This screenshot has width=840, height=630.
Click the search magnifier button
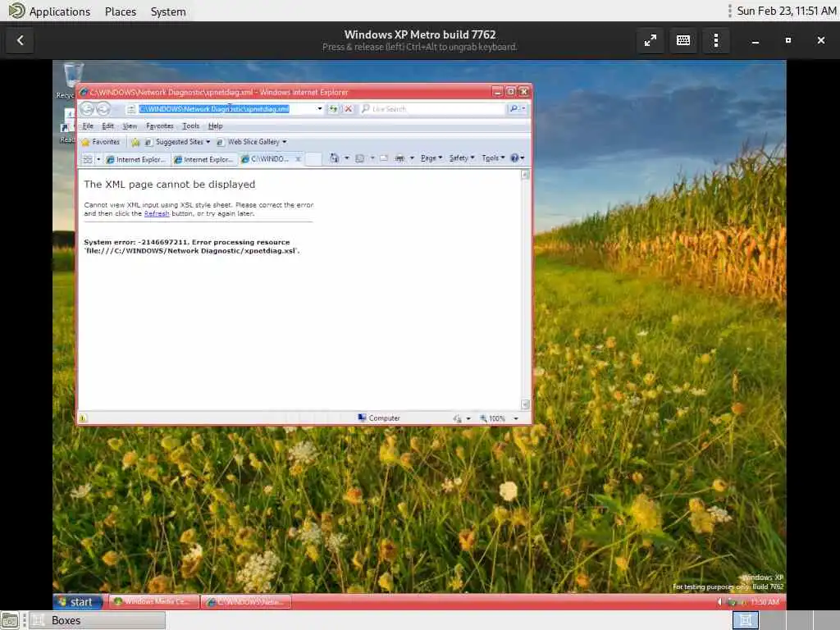pos(514,109)
